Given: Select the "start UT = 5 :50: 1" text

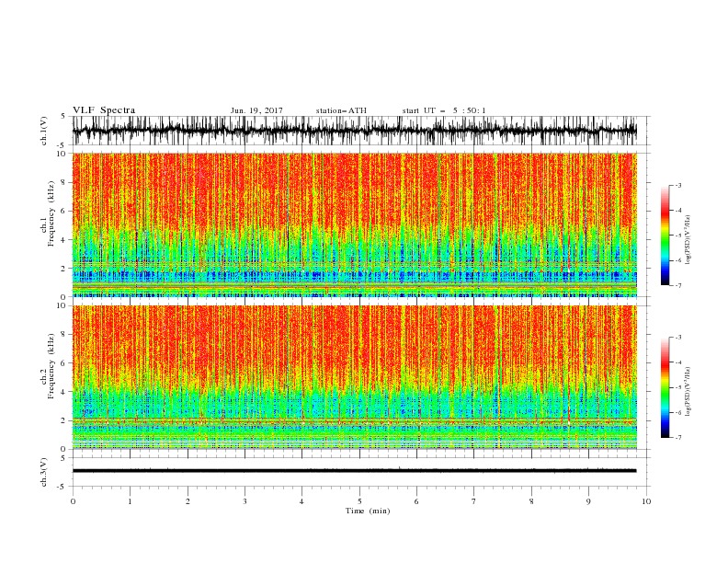Looking at the screenshot, I should click(x=444, y=110).
